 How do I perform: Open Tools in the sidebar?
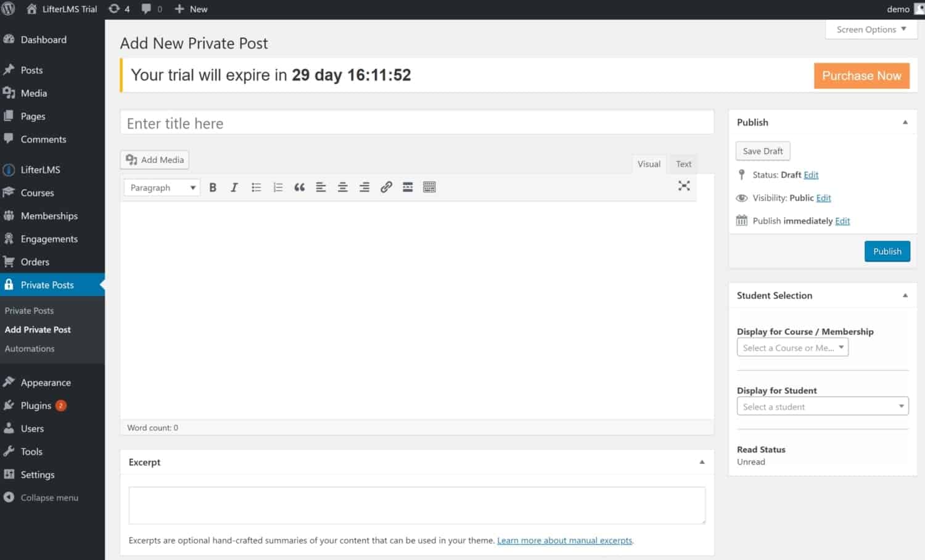[52, 452]
